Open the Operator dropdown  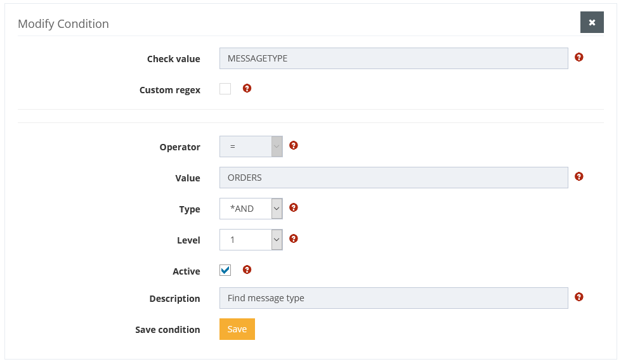click(251, 146)
